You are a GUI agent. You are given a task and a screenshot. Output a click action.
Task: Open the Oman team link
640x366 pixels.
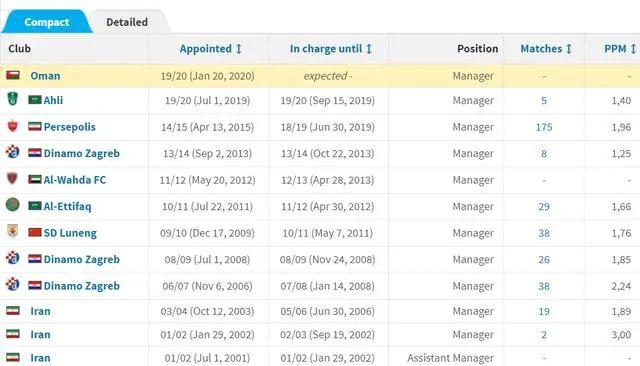45,76
